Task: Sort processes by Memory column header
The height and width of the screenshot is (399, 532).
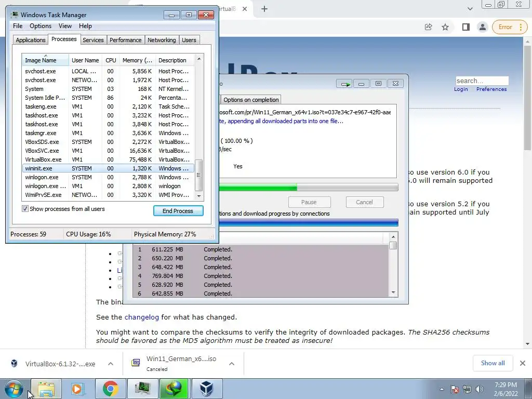Action: coord(137,60)
